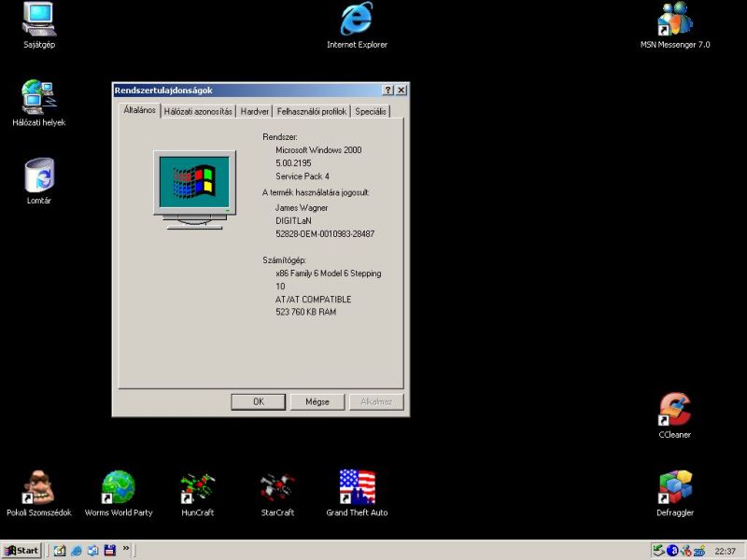This screenshot has width=747, height=560.
Task: Select the Defraggler desktop shortcut
Action: [x=674, y=494]
